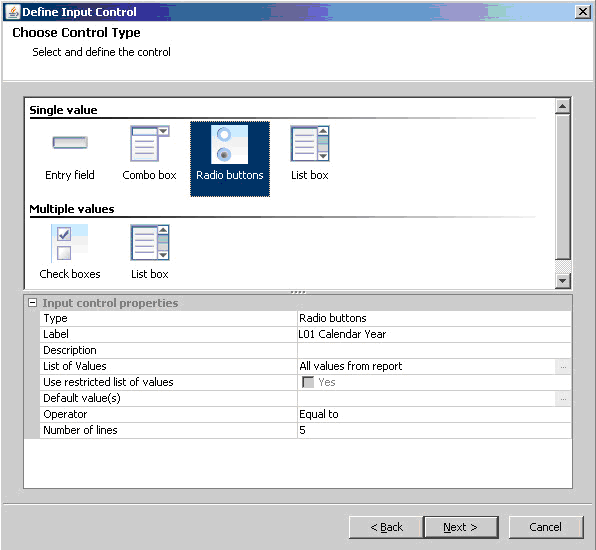Click scroll down arrow in control list
Image resolution: width=596 pixels, height=550 pixels.
(563, 281)
